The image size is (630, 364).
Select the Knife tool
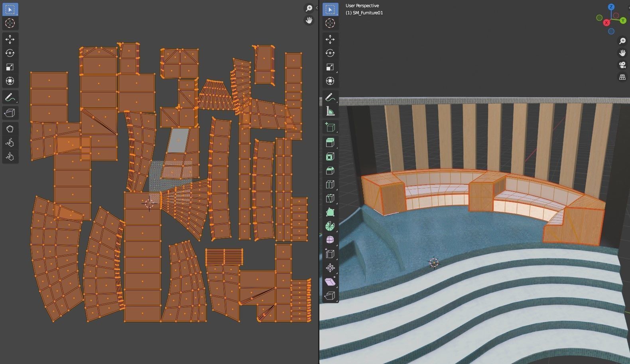(x=330, y=198)
